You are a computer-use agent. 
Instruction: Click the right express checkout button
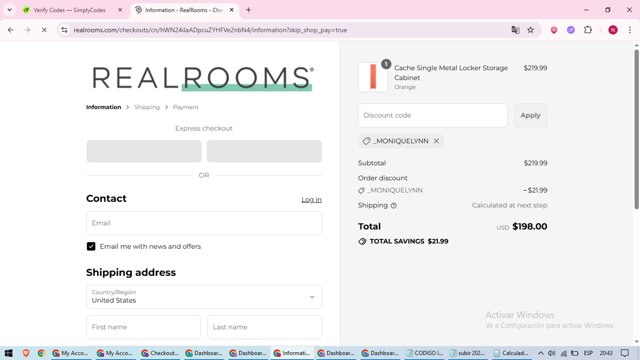click(x=264, y=151)
